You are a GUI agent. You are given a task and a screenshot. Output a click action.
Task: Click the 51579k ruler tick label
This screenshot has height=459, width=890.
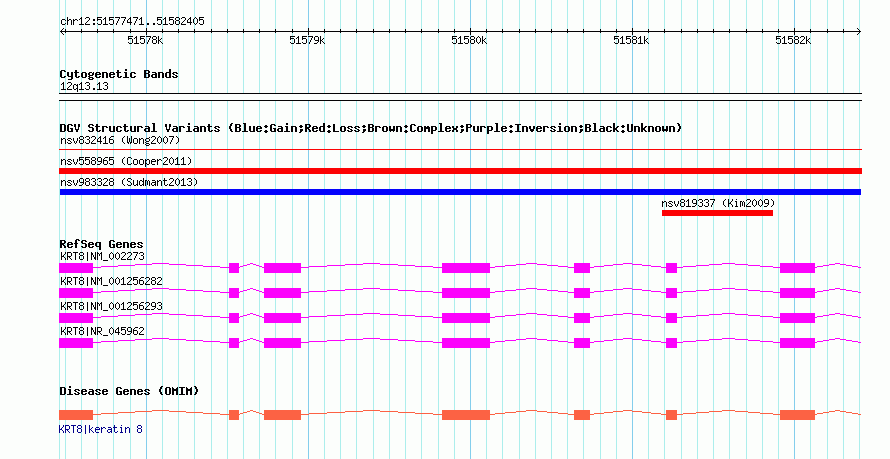(x=307, y=41)
